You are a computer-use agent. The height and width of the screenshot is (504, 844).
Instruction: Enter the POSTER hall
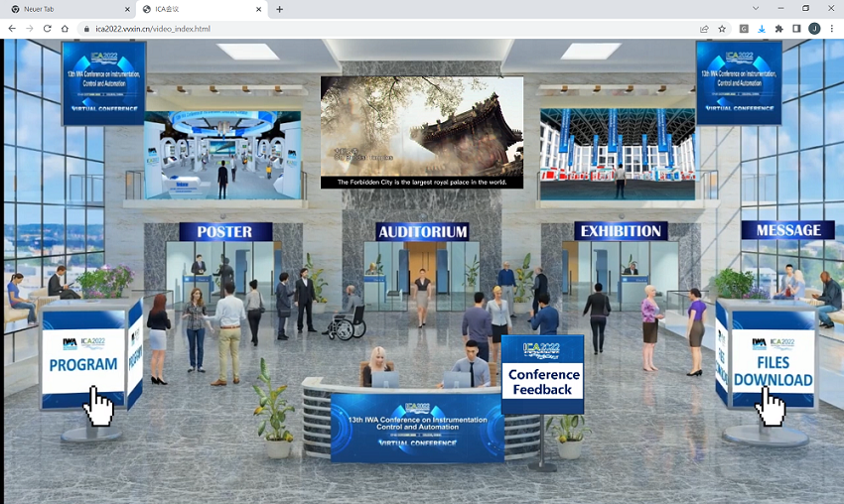(x=224, y=232)
